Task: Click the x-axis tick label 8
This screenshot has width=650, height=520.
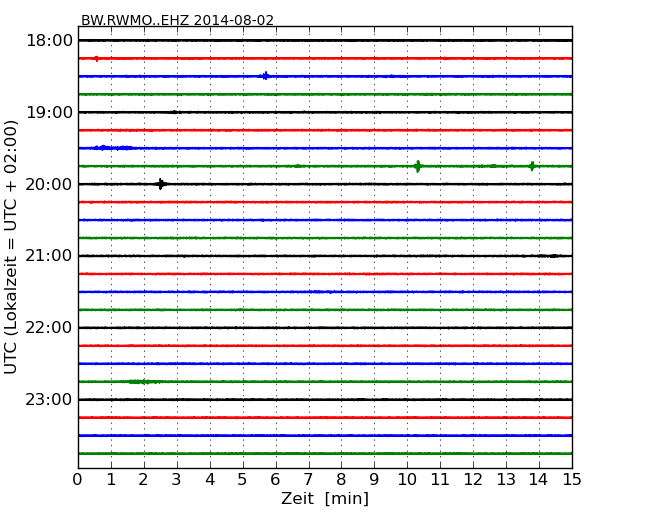Action: [341, 480]
